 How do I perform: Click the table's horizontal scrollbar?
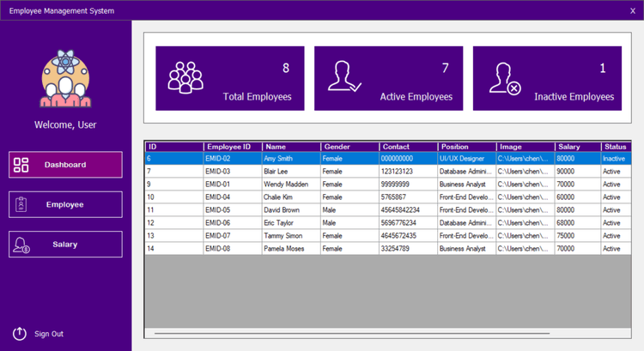tap(352, 333)
